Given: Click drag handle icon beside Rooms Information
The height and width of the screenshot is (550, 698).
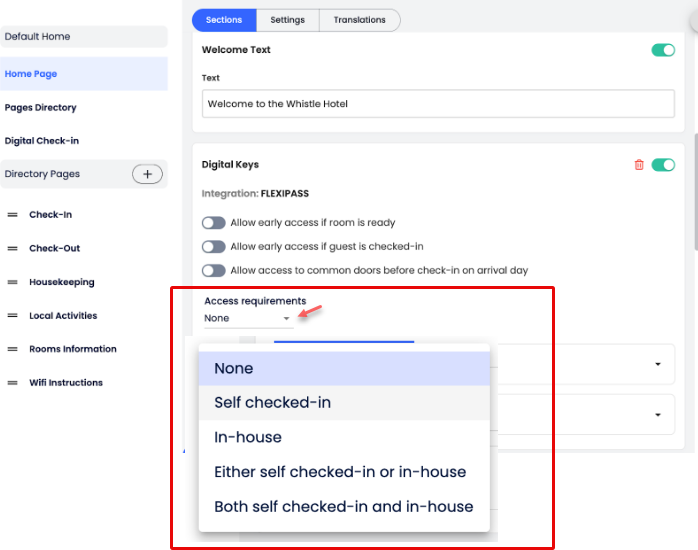Looking at the screenshot, I should 13,350.
